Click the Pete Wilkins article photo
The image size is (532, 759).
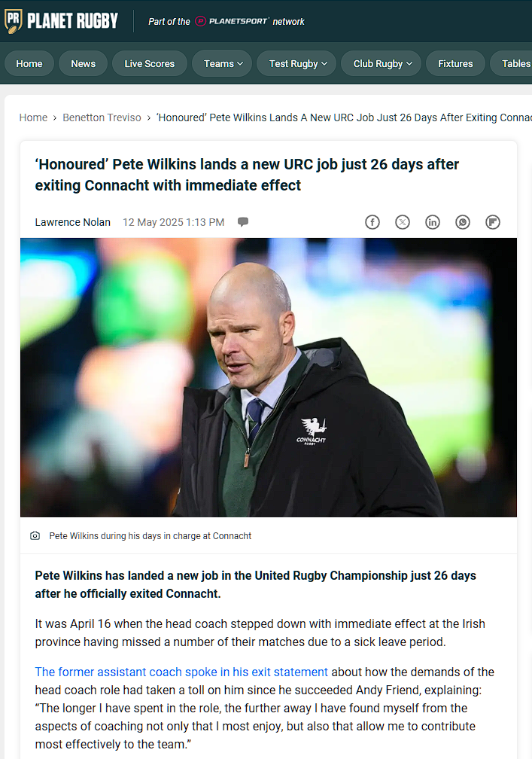point(269,377)
